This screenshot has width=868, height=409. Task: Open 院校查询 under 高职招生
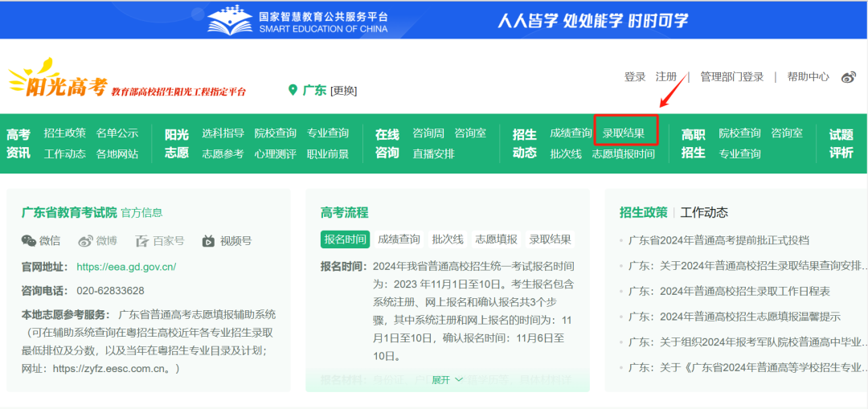coord(739,133)
